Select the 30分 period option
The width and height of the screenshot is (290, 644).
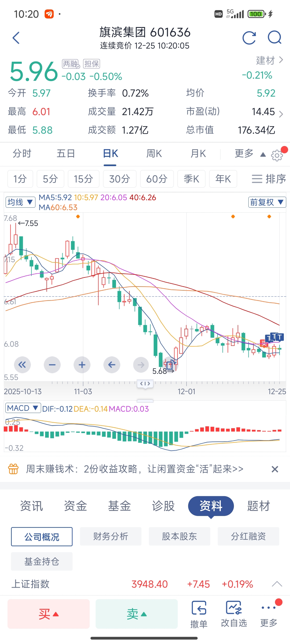tap(119, 179)
